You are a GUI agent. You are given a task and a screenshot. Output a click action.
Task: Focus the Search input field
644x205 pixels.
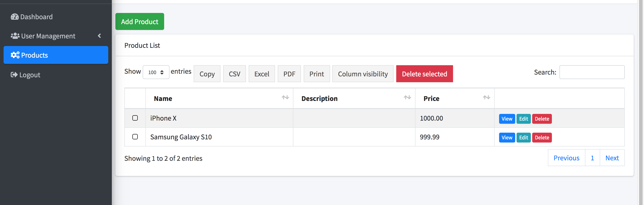tap(591, 72)
